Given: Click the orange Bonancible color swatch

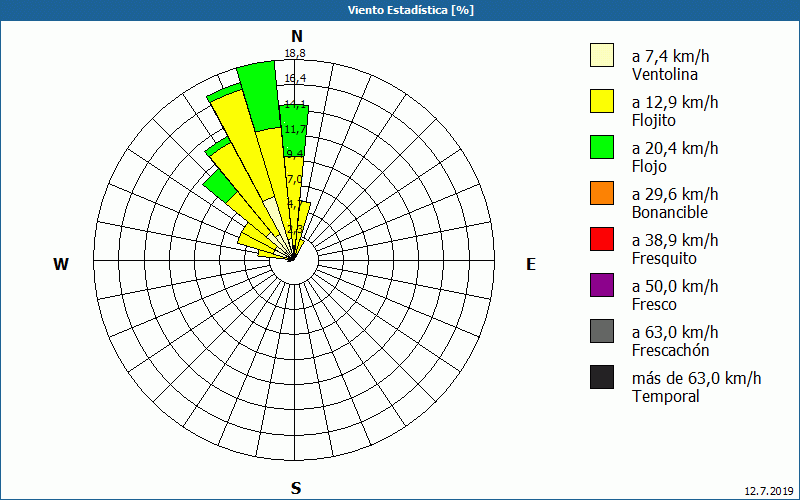Looking at the screenshot, I should pyautogui.click(x=602, y=193).
